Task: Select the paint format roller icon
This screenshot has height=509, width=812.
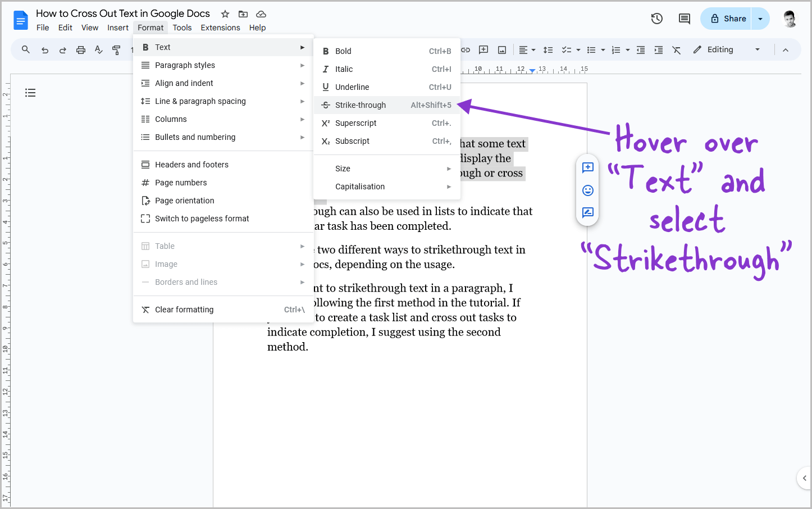Action: [116, 50]
